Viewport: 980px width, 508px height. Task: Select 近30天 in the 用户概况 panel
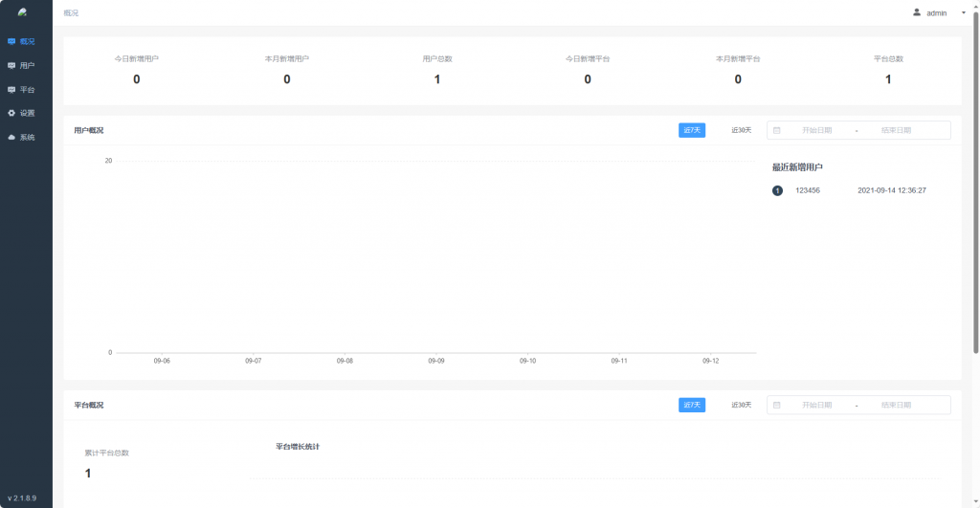pyautogui.click(x=741, y=130)
